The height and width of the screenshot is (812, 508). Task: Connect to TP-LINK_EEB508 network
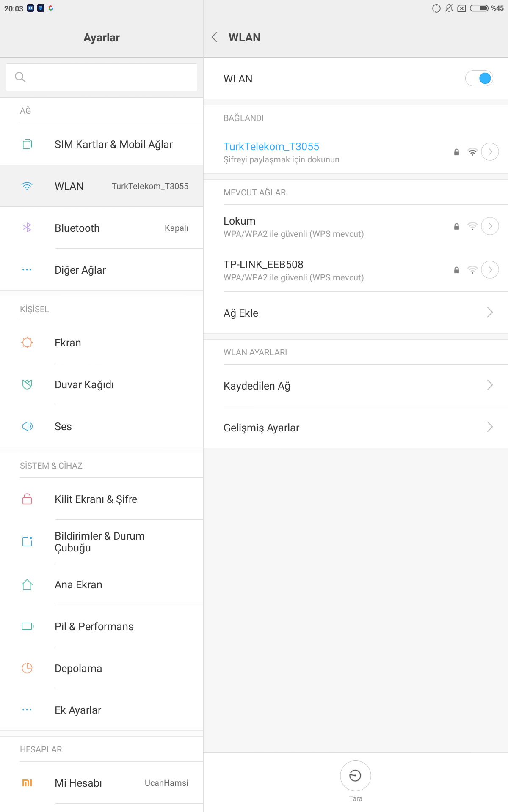click(356, 270)
